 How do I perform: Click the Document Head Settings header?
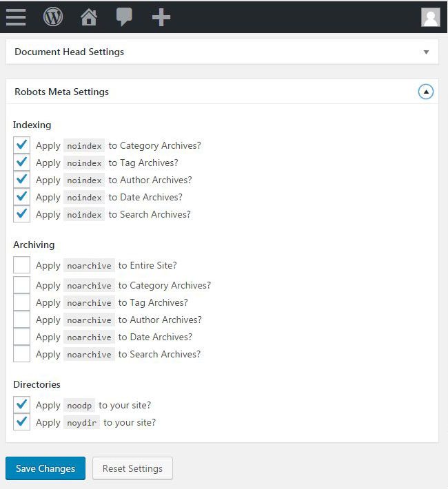click(69, 52)
